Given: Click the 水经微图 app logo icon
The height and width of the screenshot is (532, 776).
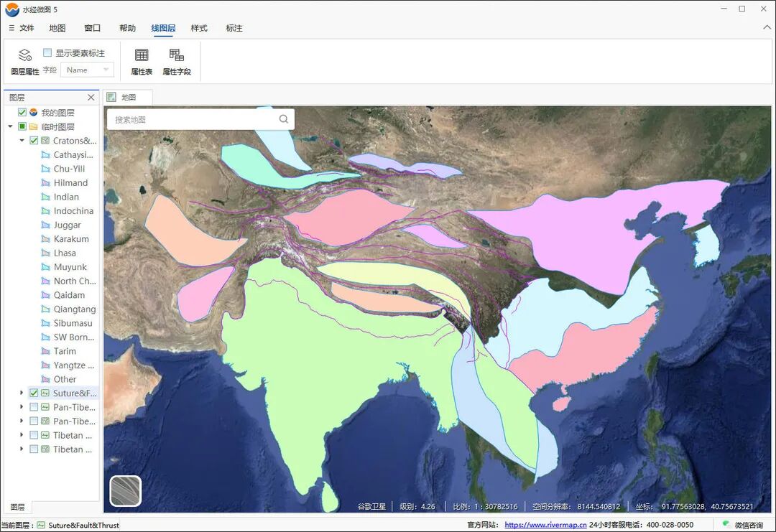Looking at the screenshot, I should pyautogui.click(x=12, y=9).
